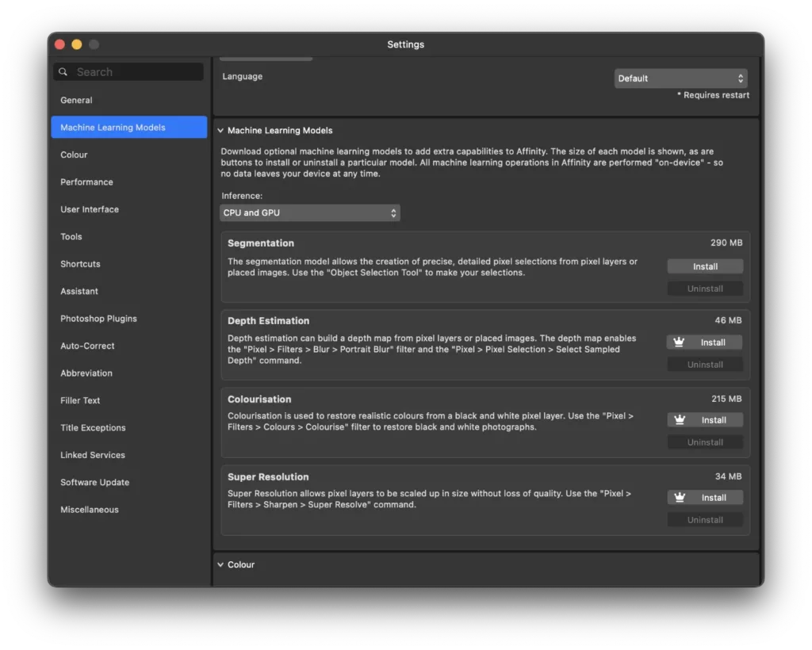
Task: Click the crown icon on Super Resolution Install
Action: 680,497
